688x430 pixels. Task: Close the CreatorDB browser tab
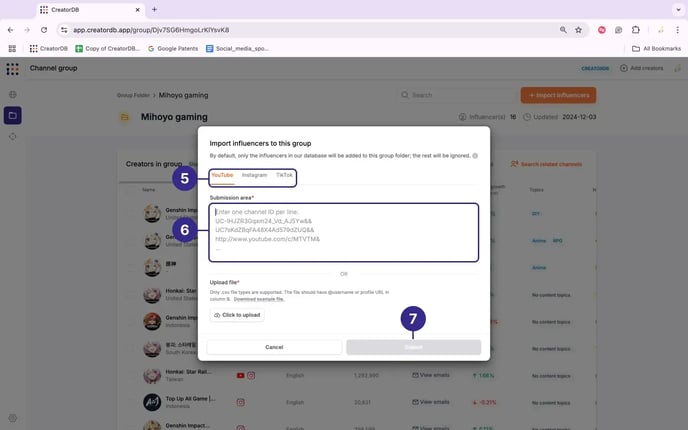tap(137, 10)
